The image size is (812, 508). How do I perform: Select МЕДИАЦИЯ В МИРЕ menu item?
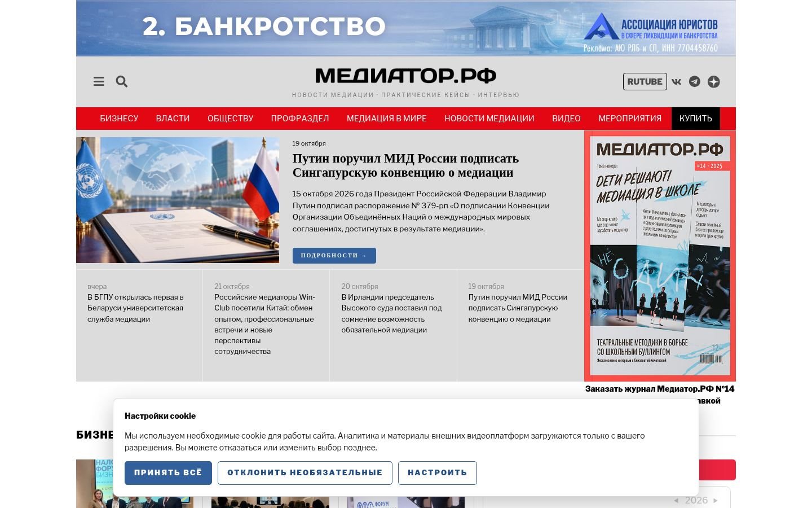click(x=387, y=119)
